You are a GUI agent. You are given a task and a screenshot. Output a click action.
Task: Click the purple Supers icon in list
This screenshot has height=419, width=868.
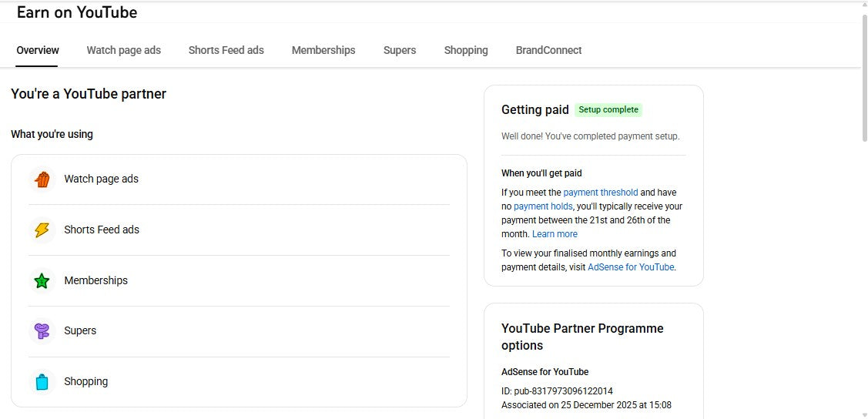pyautogui.click(x=42, y=331)
